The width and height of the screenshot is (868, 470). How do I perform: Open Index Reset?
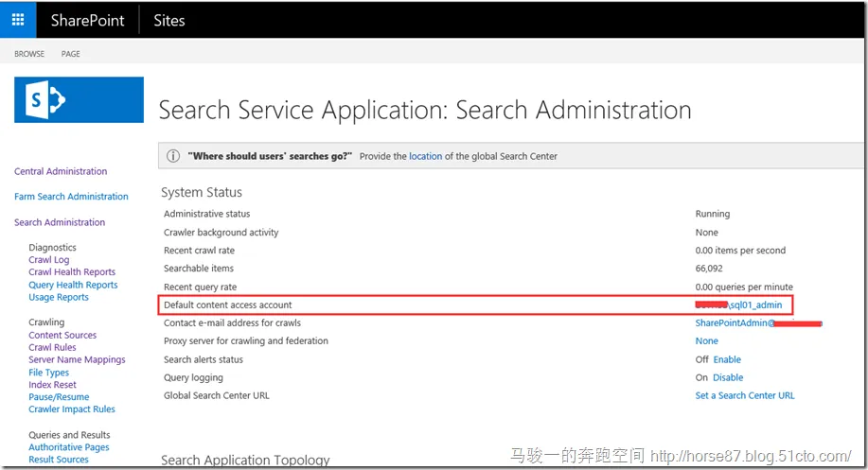[x=53, y=385]
